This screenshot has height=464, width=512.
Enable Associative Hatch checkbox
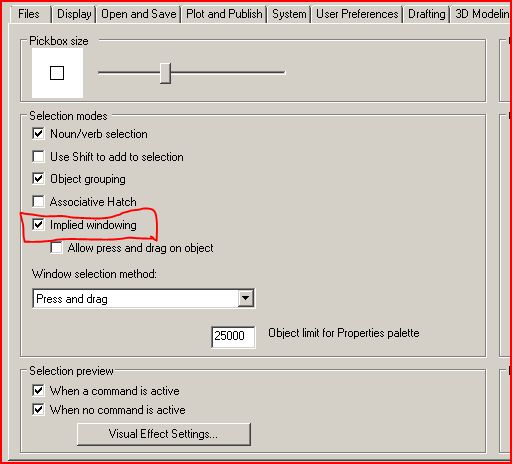click(38, 202)
